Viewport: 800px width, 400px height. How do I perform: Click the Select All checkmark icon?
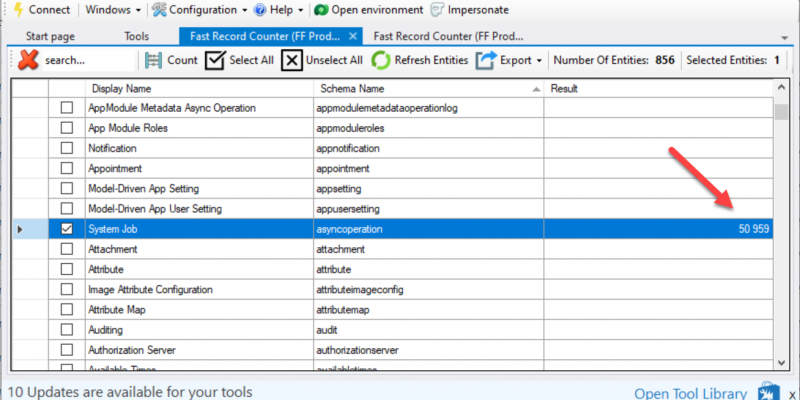tap(215, 60)
